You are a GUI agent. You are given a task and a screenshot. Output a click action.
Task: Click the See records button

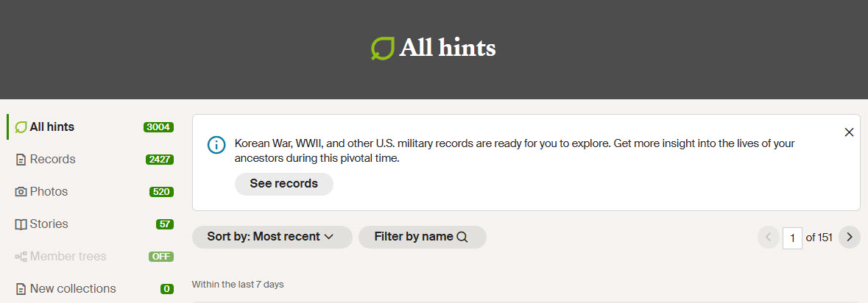pos(284,184)
